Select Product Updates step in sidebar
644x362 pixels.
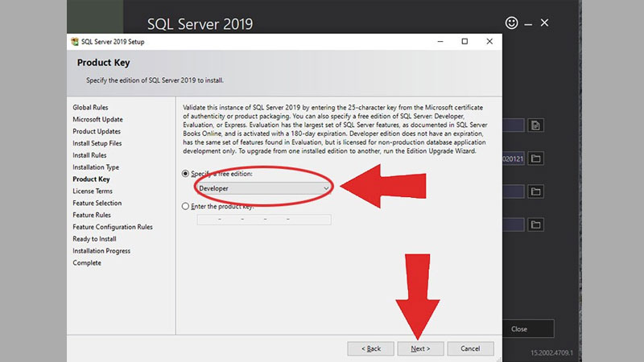pyautogui.click(x=97, y=131)
